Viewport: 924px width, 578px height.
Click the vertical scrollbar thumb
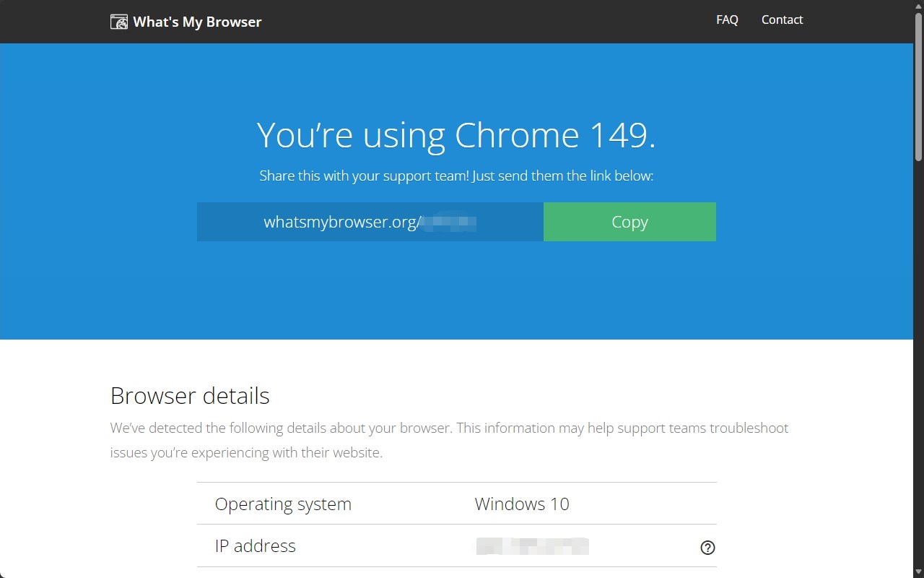pos(918,87)
